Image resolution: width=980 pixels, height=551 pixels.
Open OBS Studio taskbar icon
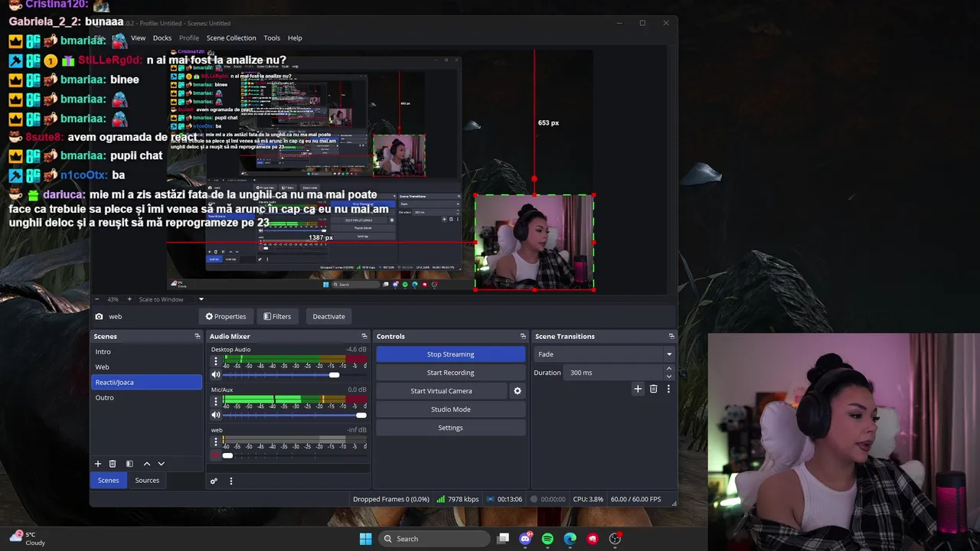click(615, 539)
